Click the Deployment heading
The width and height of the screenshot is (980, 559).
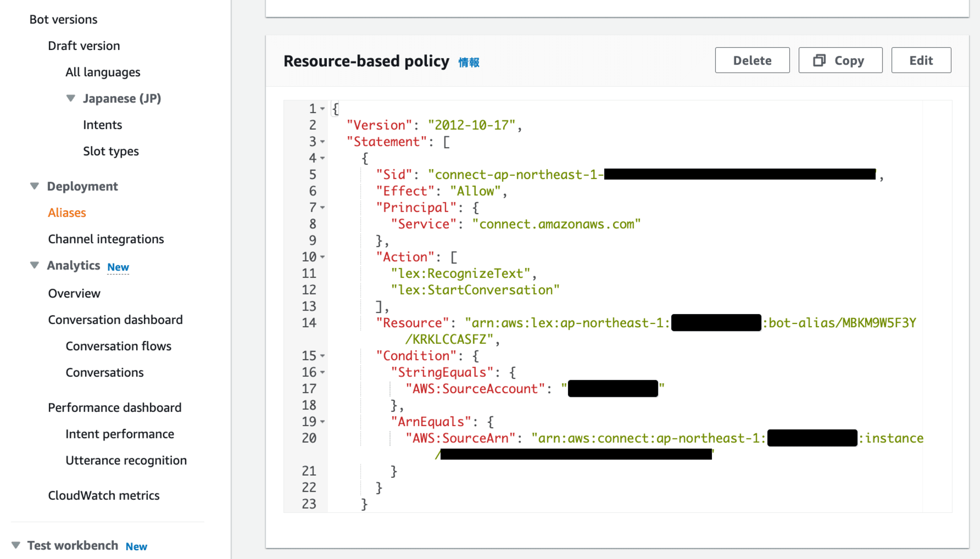82,186
